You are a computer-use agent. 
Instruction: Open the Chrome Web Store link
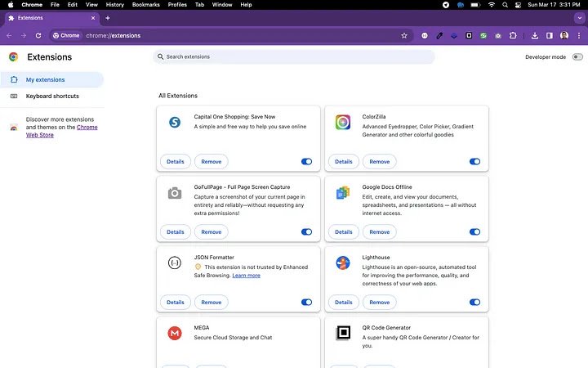62,131
